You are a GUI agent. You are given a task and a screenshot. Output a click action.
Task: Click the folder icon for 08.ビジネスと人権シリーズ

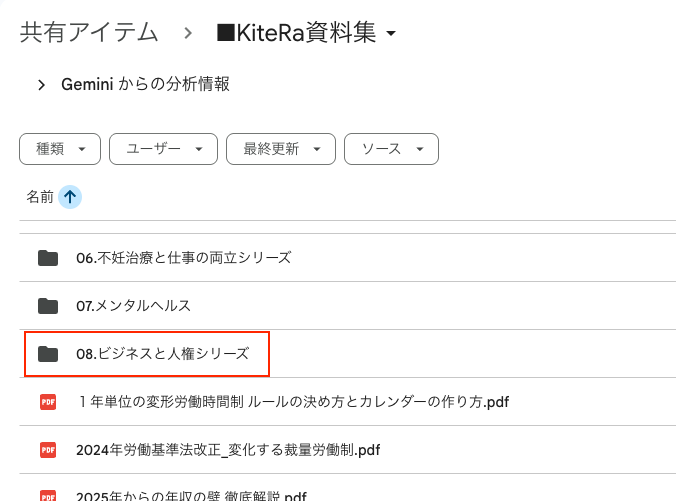[x=48, y=354]
